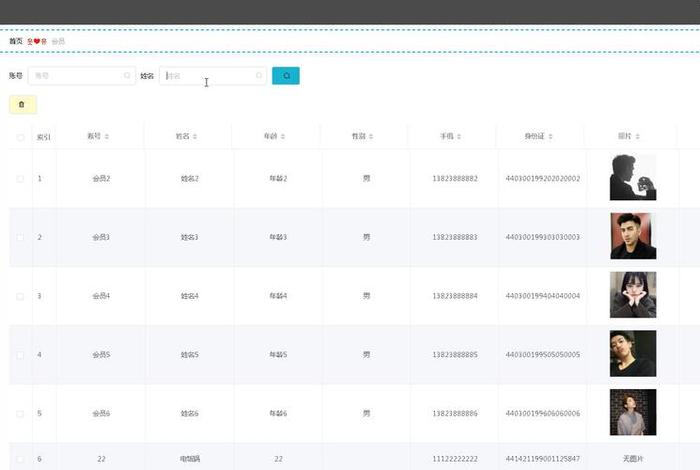Check the box for row 会员4
This screenshot has width=700, height=470.
[x=20, y=296]
